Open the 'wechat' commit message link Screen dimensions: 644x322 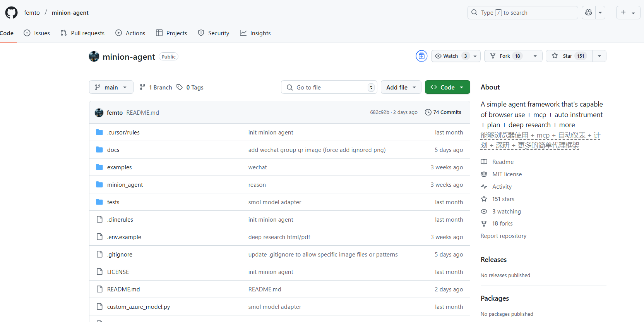coord(258,167)
